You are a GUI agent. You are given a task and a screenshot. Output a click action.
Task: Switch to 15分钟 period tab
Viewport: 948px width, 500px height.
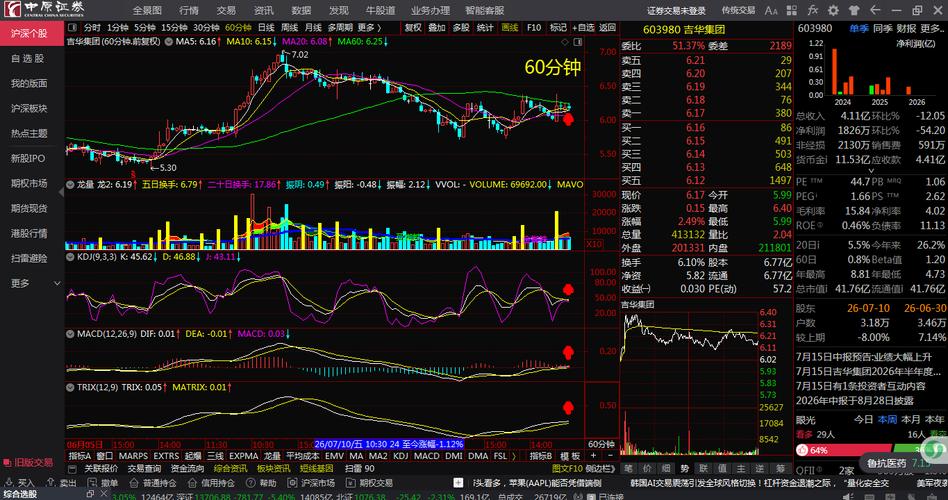tap(174, 27)
